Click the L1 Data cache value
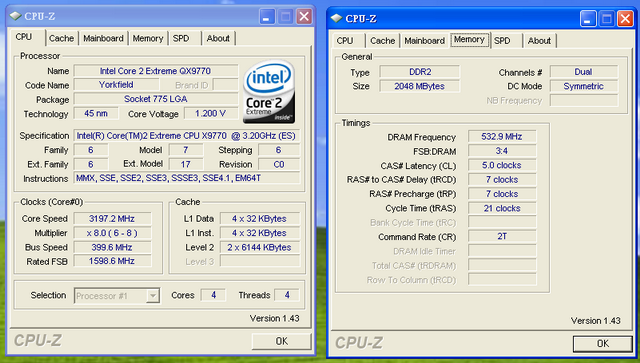The width and height of the screenshot is (640, 363). click(260, 218)
